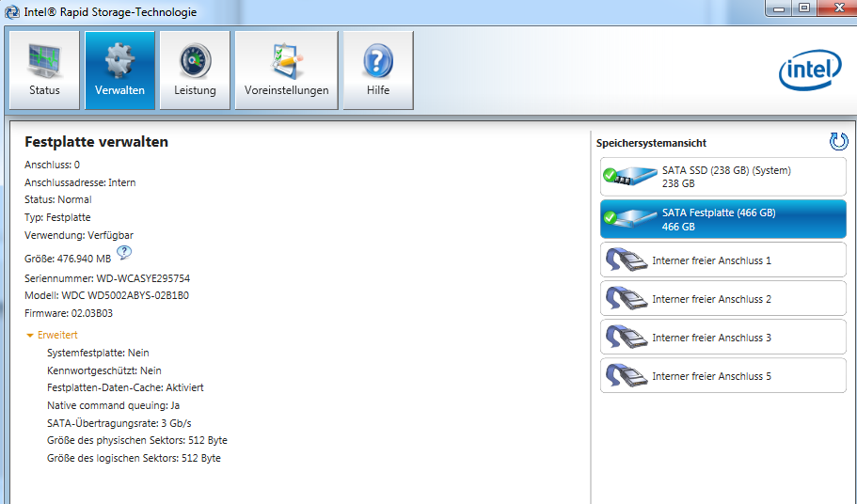Select SATA Festplatte (466 GB) entry
This screenshot has height=504, width=857.
723,219
